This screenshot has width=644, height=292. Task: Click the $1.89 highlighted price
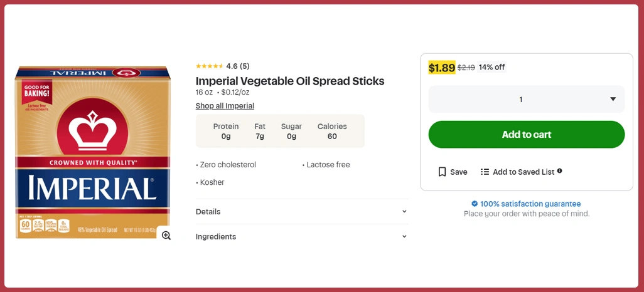tap(441, 68)
